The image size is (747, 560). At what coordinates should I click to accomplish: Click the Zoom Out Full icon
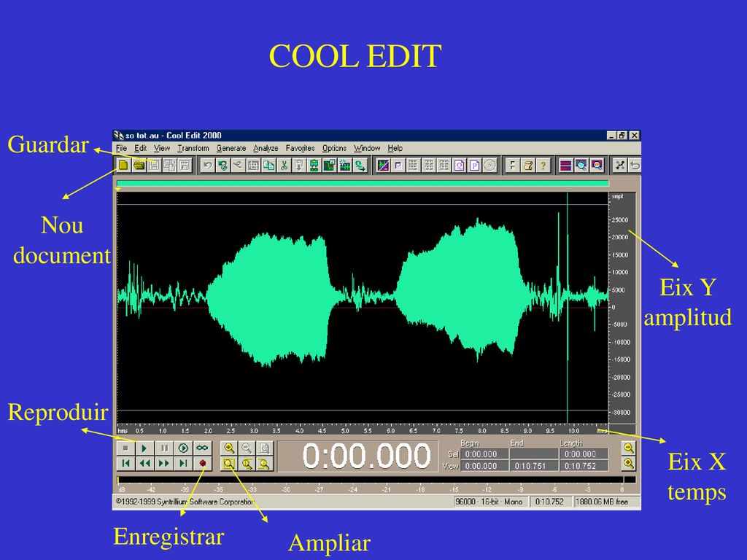[264, 448]
